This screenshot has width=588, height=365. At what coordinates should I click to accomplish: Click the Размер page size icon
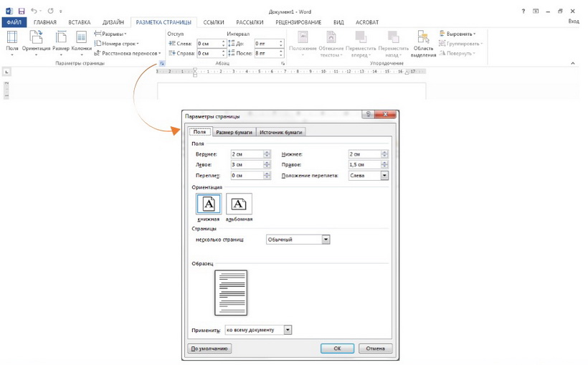[x=61, y=41]
